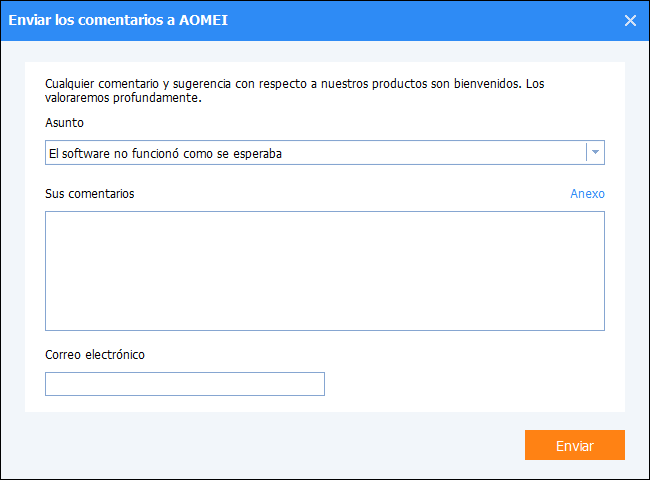Click the small triangle icon beside the subject field
Viewport: 650px width, 480px height.
pyautogui.click(x=595, y=152)
